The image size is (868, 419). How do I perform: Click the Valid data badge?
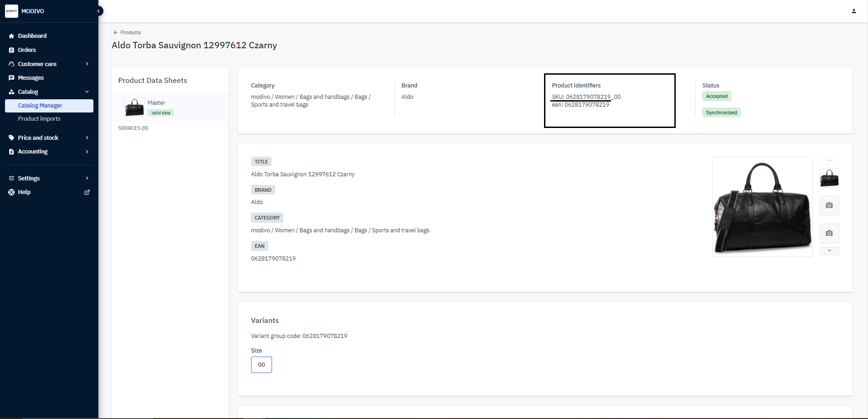point(161,112)
